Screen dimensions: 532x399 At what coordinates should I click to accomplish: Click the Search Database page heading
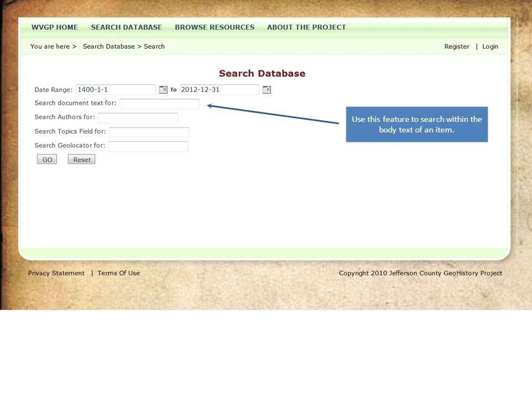pos(262,73)
